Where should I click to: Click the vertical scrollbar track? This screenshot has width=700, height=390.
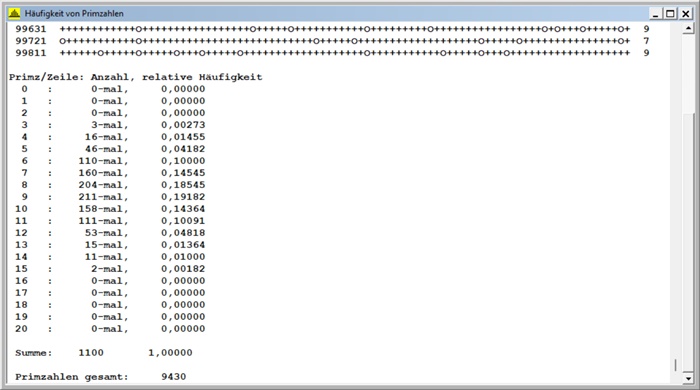(x=688, y=204)
